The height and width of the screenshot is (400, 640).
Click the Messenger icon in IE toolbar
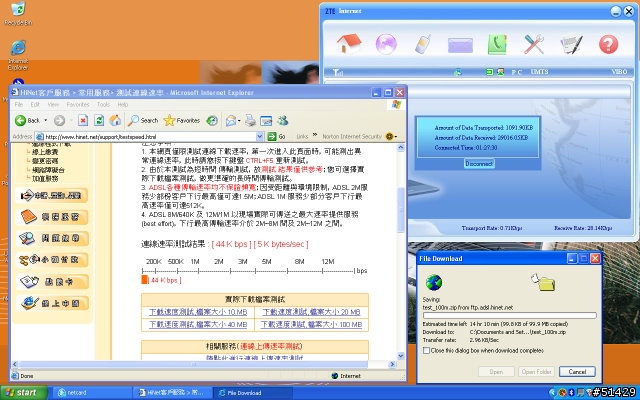pyautogui.click(x=282, y=120)
